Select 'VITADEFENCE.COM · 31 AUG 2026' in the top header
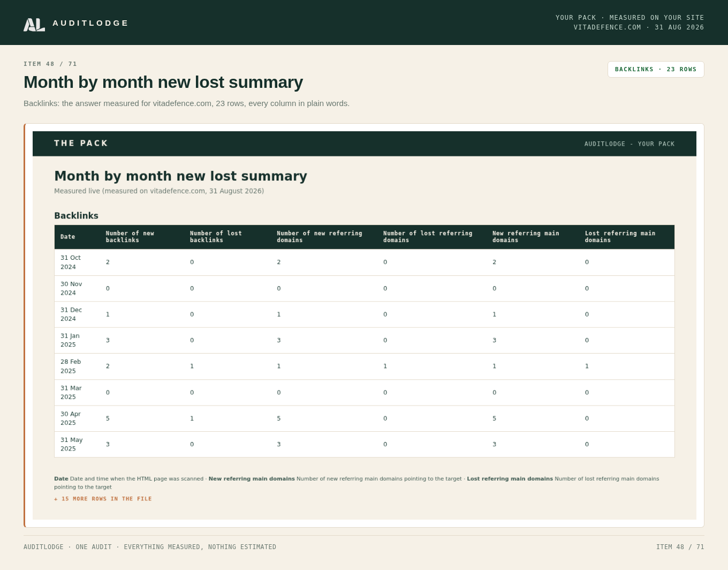728x570 pixels. [x=639, y=27]
